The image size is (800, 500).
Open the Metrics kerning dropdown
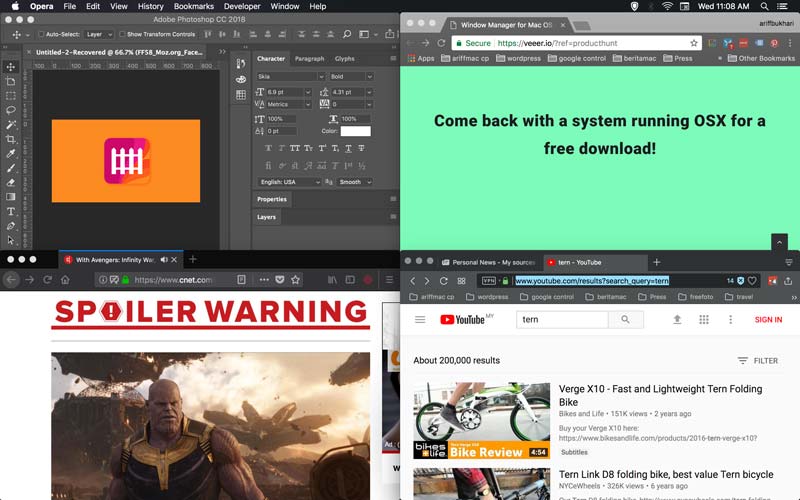click(308, 105)
